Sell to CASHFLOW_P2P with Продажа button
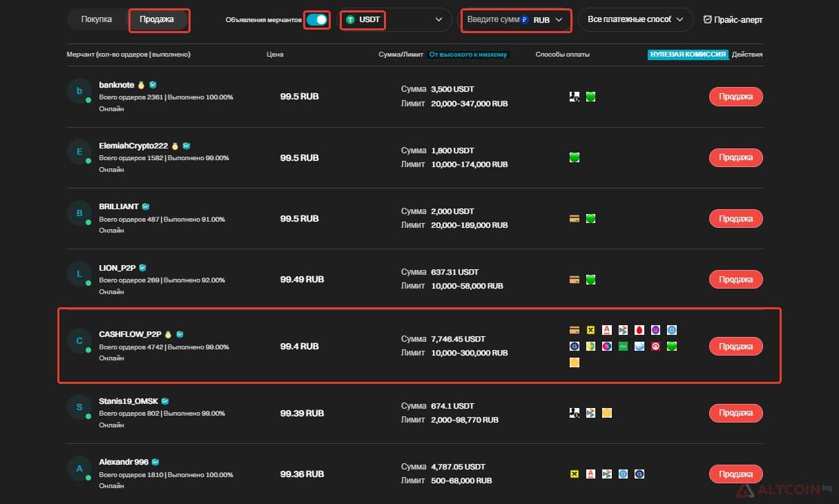 [736, 346]
